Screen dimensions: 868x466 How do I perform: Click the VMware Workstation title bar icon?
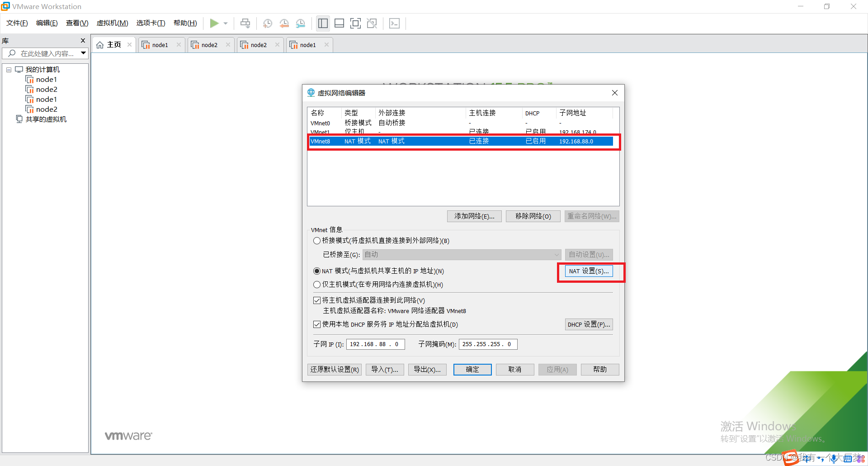tap(5, 6)
